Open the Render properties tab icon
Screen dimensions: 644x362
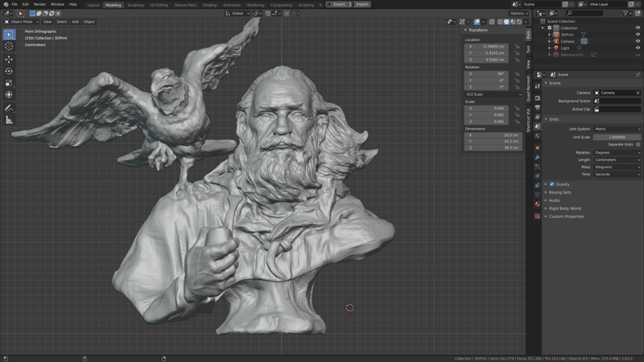538,97
